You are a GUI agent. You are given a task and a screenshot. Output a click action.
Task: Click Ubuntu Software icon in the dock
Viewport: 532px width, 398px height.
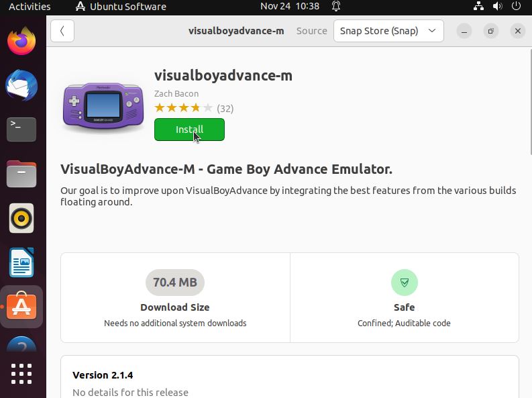21,307
